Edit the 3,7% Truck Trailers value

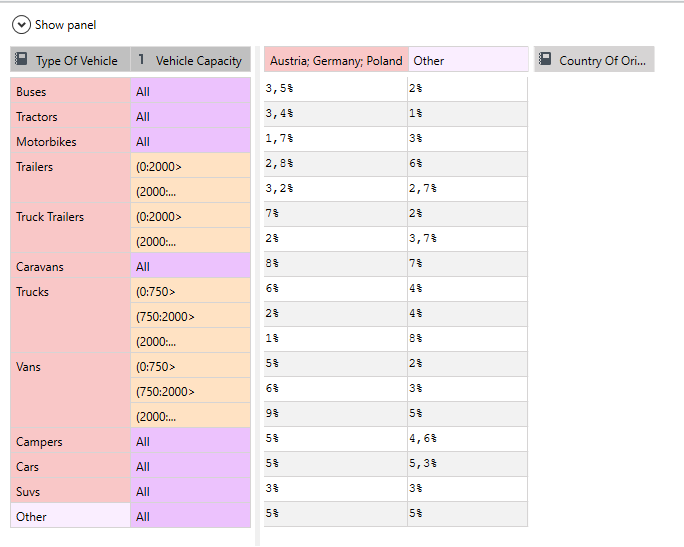[468, 239]
